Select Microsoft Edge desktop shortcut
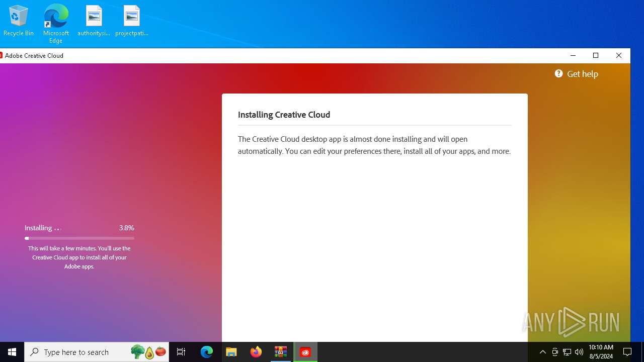This screenshot has height=362, width=644. coord(56,24)
